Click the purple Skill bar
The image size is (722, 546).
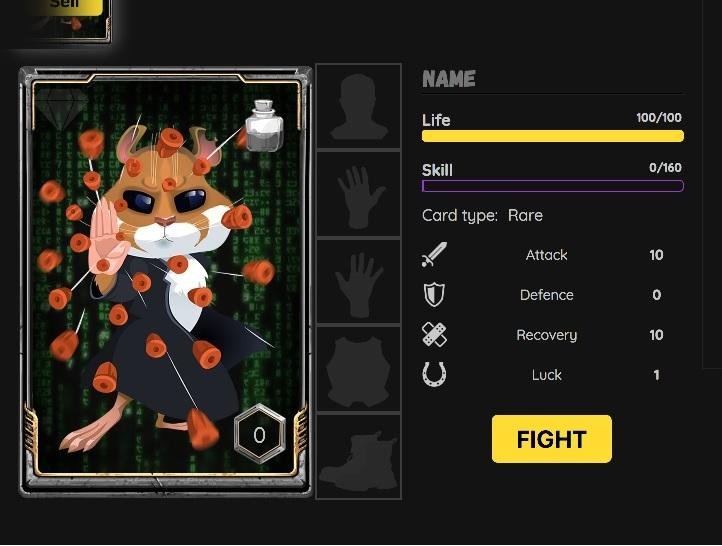pyautogui.click(x=553, y=186)
